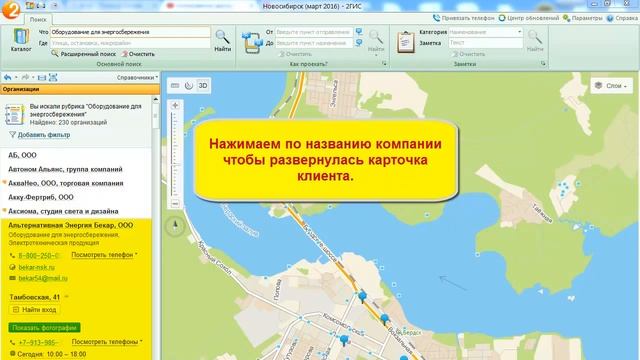Select the Поиск ribbon tab
The image size is (640, 360).
tap(38, 19)
